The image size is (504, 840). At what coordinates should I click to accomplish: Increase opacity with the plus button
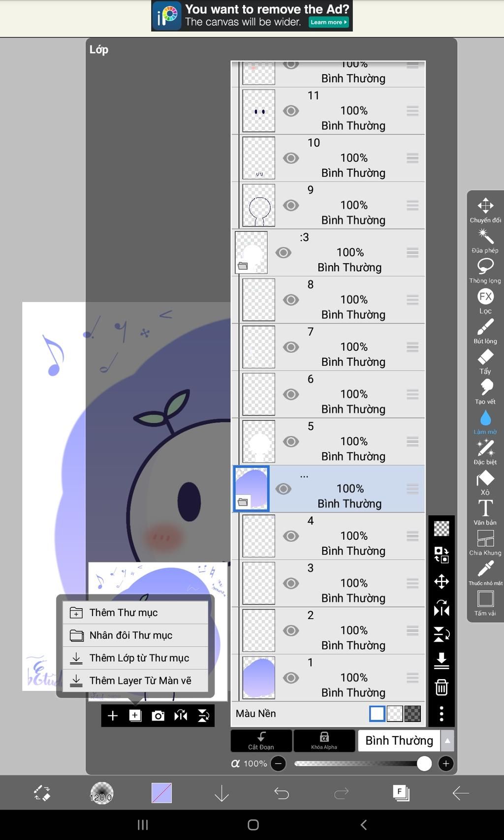[446, 764]
